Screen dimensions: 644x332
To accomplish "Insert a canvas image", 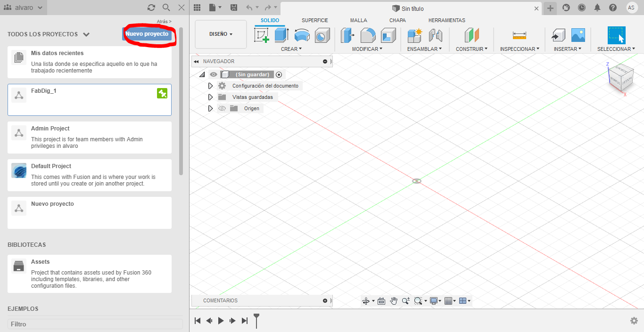I will point(578,35).
